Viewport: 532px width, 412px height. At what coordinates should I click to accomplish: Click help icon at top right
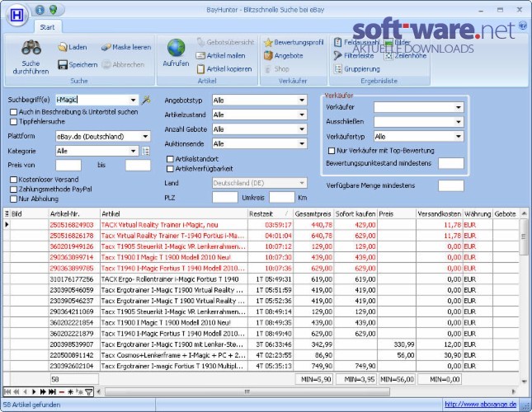point(523,25)
